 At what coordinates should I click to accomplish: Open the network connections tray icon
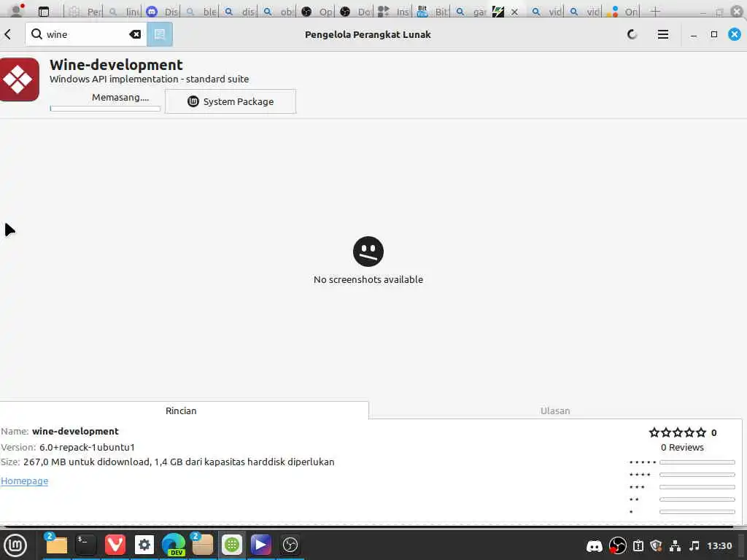675,545
